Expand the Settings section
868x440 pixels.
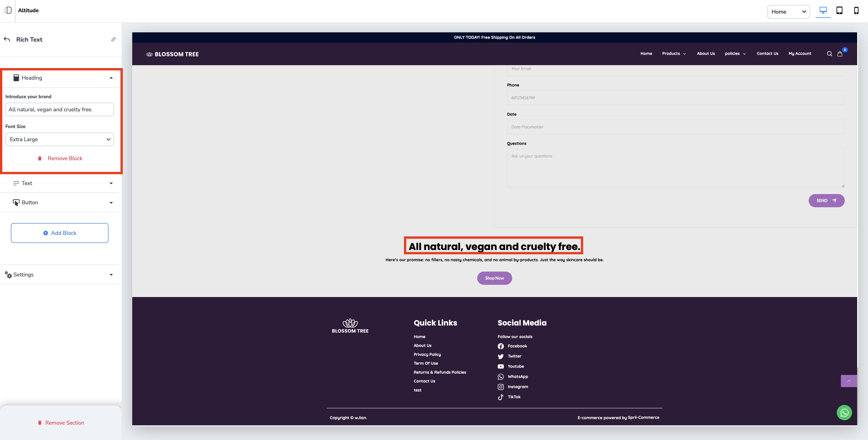[x=111, y=275]
